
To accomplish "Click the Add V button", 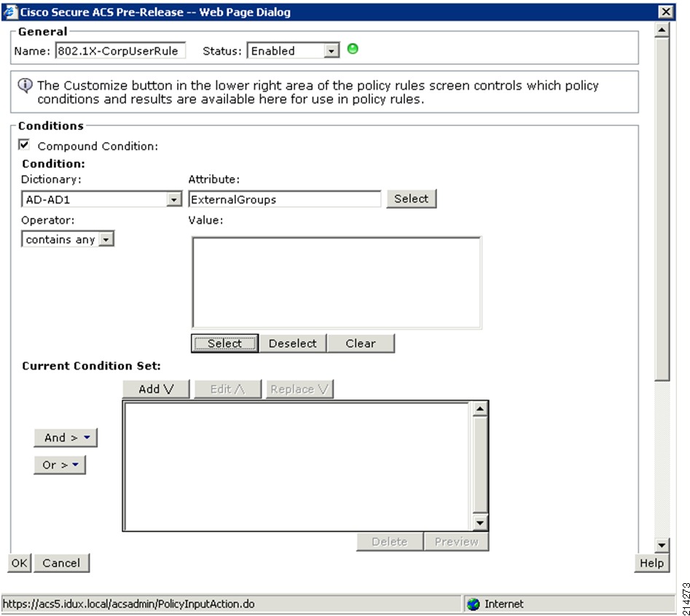I will (x=156, y=389).
